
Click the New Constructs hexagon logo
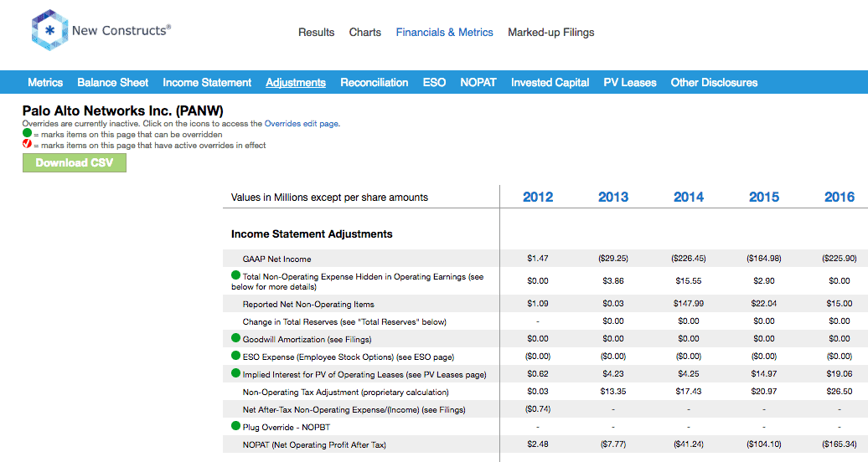(49, 30)
